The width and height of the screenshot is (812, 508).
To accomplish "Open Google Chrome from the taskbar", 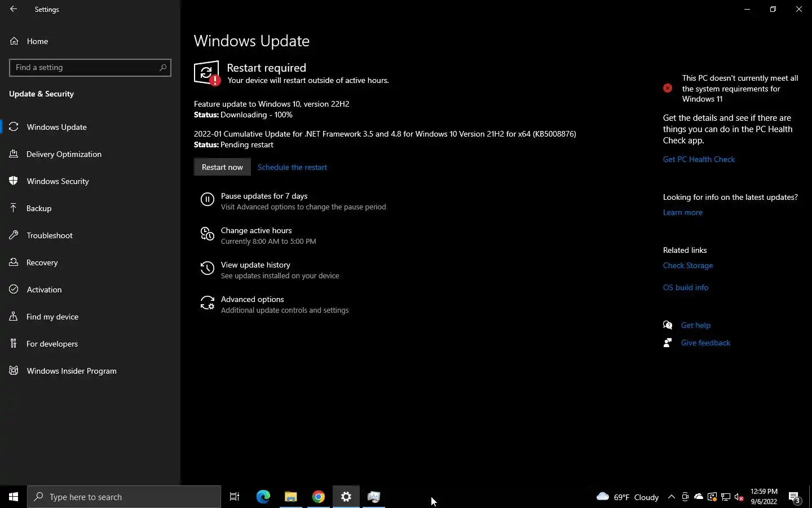I will coord(319,497).
